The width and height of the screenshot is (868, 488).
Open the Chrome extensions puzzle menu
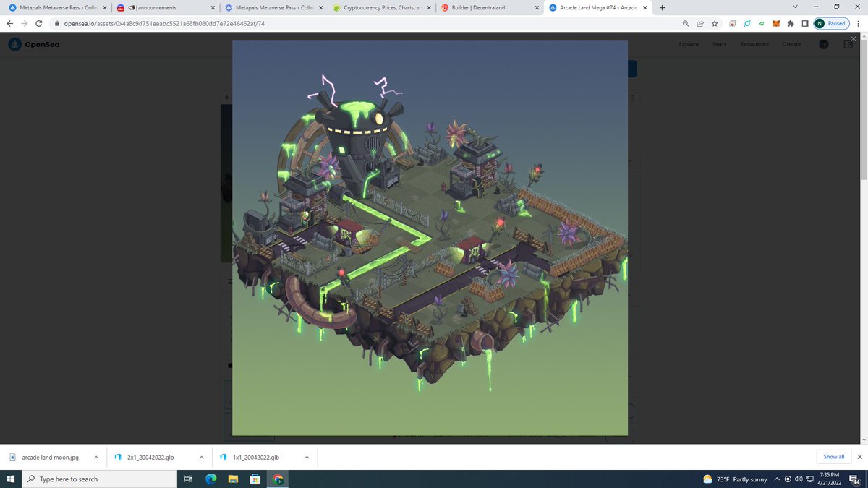tap(791, 23)
